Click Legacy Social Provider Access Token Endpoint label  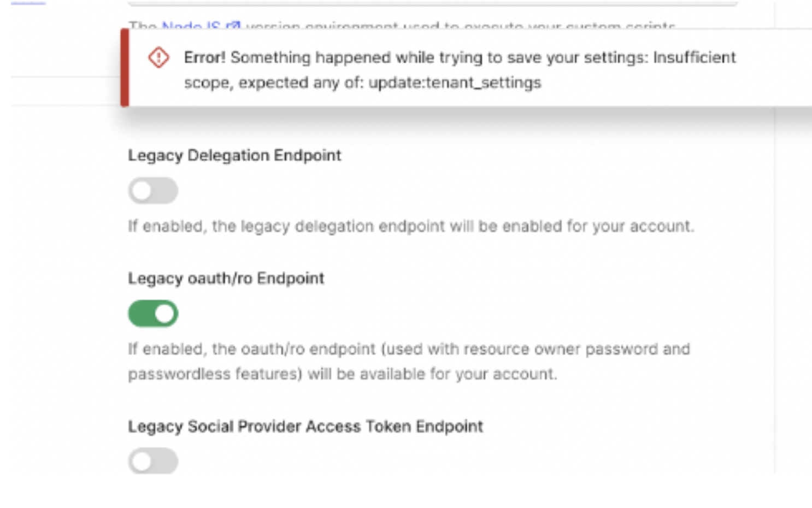[305, 426]
